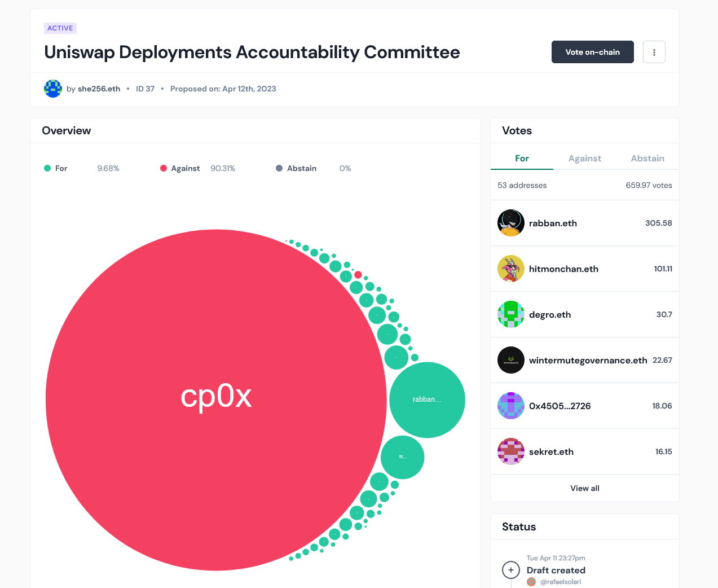Click hitmonchan.eth vote amount 101.11

coord(663,269)
